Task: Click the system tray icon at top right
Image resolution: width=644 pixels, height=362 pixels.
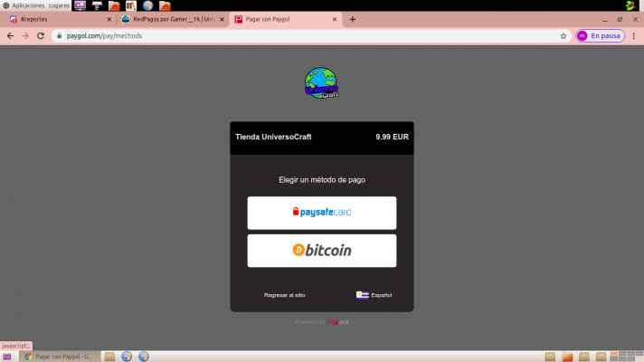Action: 630,5
